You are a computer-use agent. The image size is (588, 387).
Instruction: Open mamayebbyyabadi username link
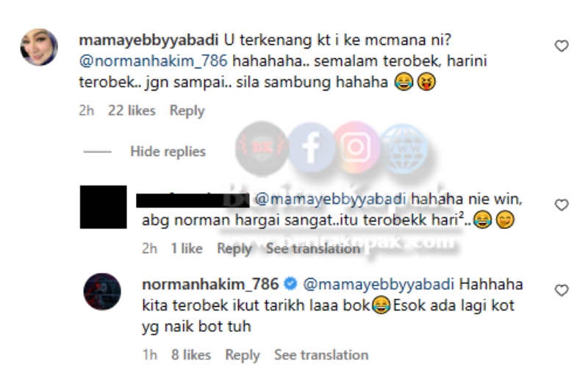tap(148, 40)
